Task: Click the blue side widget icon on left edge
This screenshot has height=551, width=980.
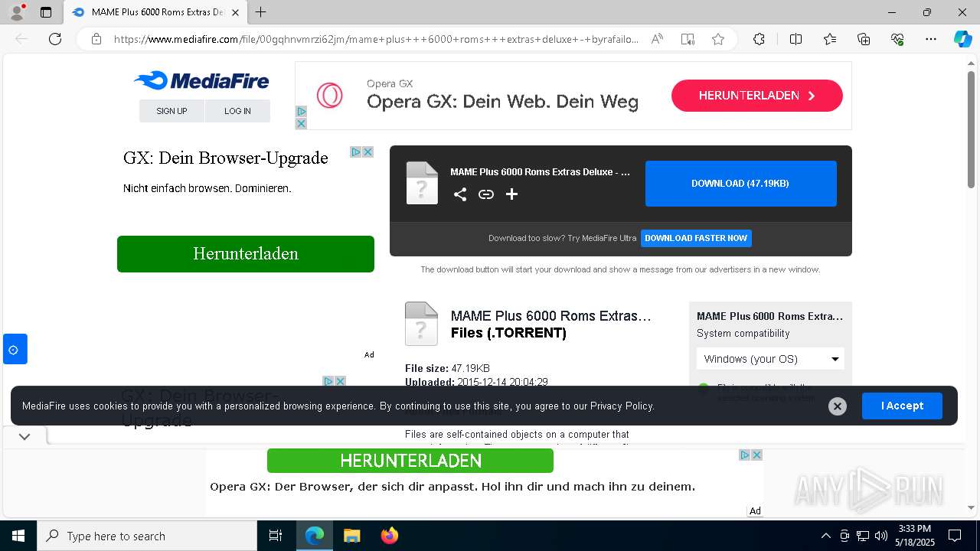Action: [x=15, y=350]
